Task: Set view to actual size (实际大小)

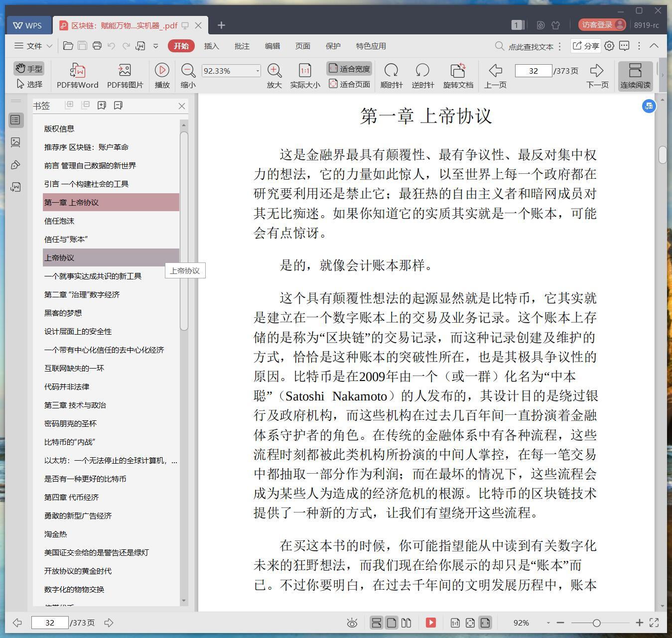Action: point(305,76)
